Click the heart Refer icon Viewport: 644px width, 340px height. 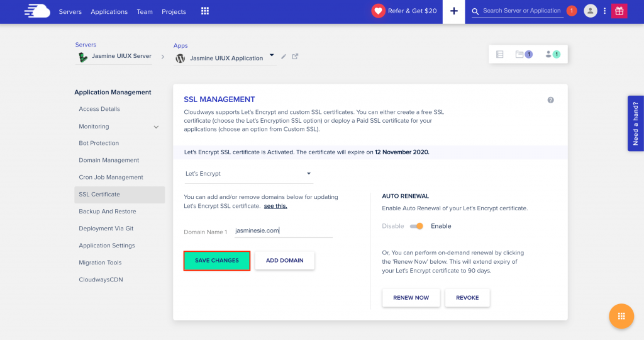(x=378, y=11)
